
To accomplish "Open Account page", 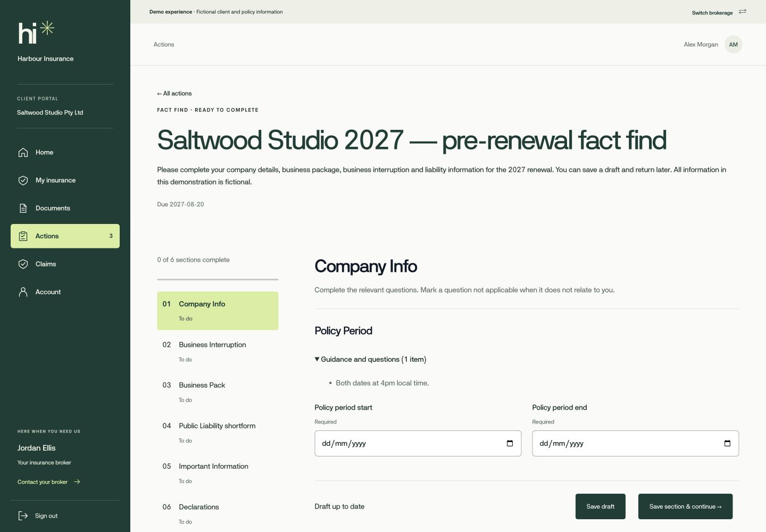I will (65, 292).
